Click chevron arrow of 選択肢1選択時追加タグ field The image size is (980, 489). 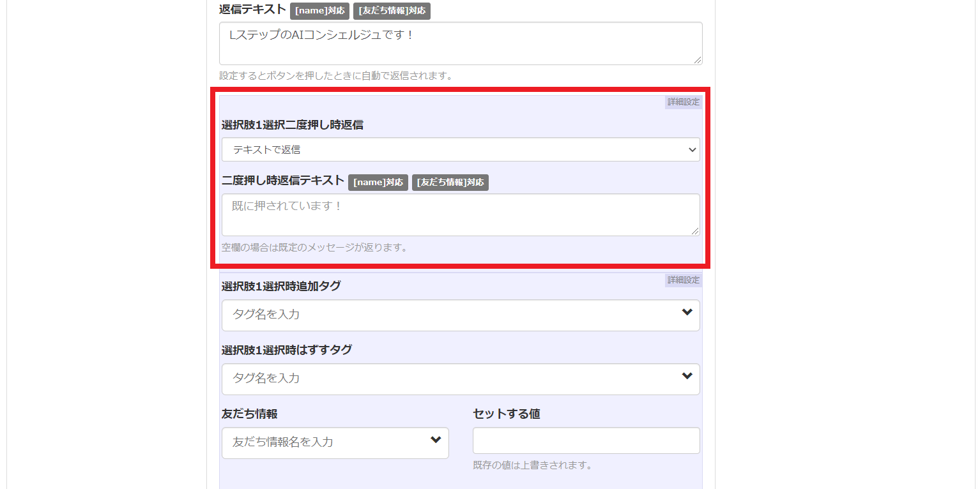click(x=687, y=312)
